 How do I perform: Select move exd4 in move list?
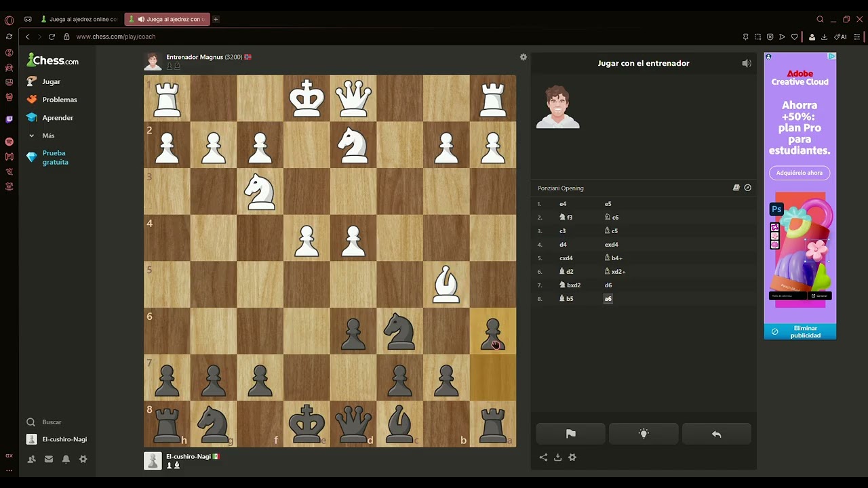(x=612, y=245)
